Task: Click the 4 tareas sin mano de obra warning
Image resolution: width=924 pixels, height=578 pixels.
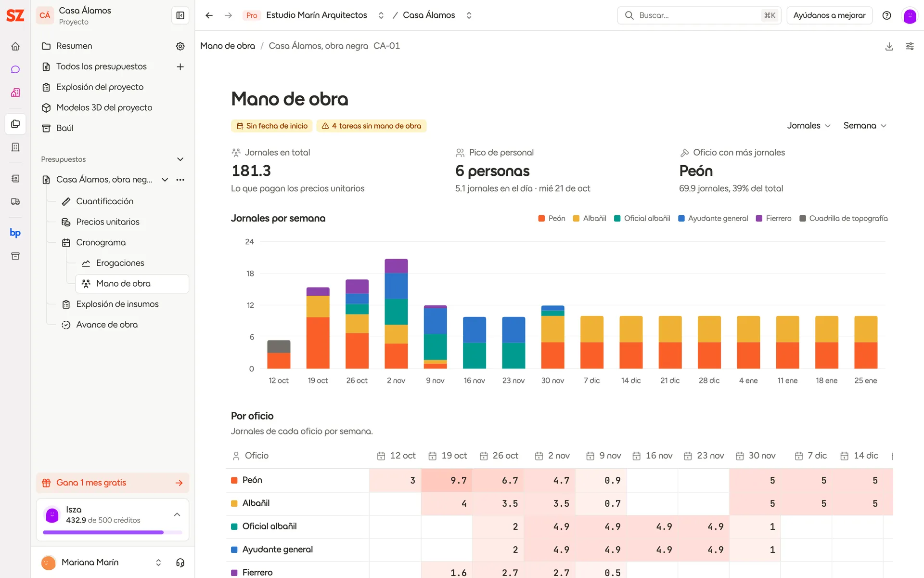Action: pos(371,126)
